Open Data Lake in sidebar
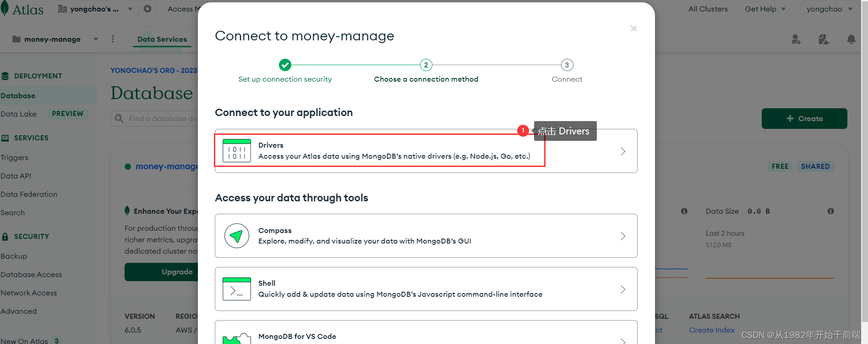Image resolution: width=868 pixels, height=344 pixels. (18, 114)
